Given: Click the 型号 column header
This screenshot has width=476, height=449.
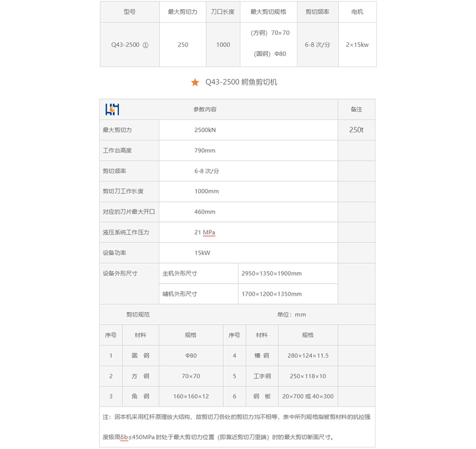Looking at the screenshot, I should click(130, 12).
